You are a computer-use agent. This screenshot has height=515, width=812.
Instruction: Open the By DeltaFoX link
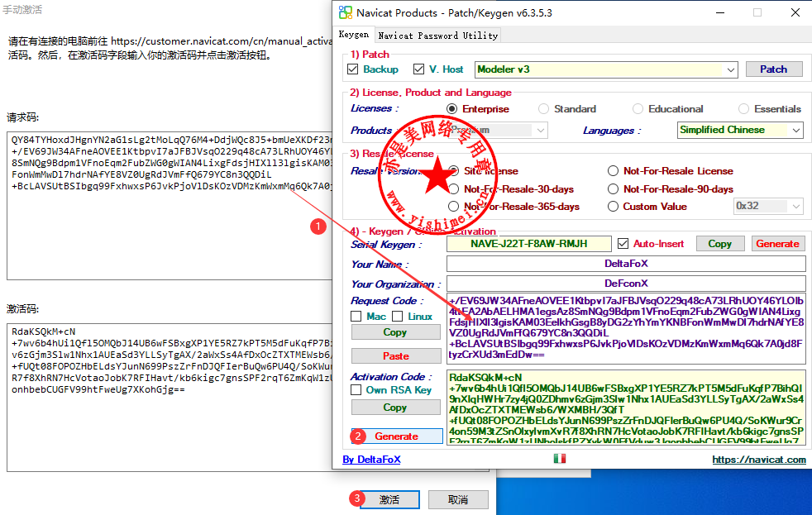[371, 459]
